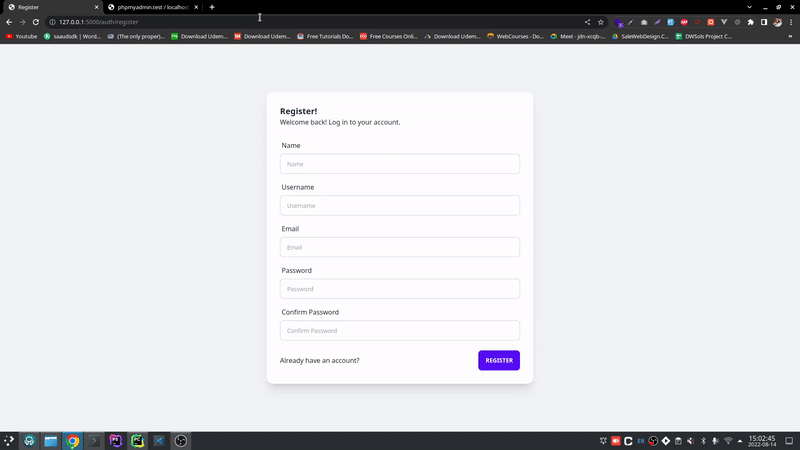Screen dimensions: 800x450
Task: Open the tab search chevron in title bar
Action: (x=749, y=7)
